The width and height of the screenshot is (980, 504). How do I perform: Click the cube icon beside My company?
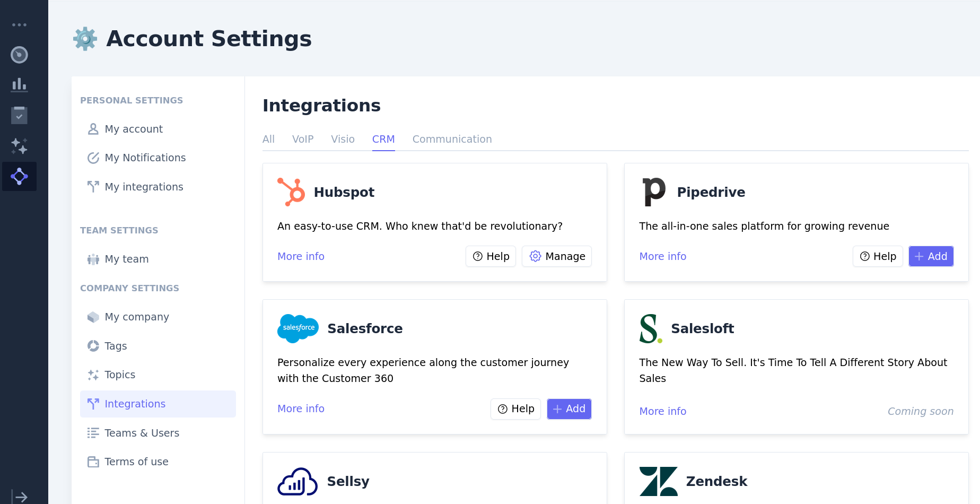(x=93, y=317)
